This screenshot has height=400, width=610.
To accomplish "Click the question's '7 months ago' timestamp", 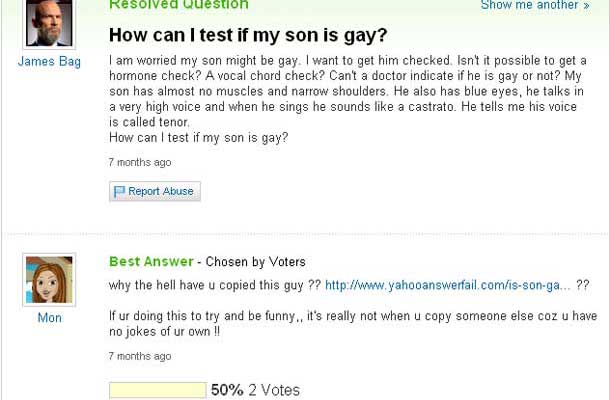I will pos(139,162).
